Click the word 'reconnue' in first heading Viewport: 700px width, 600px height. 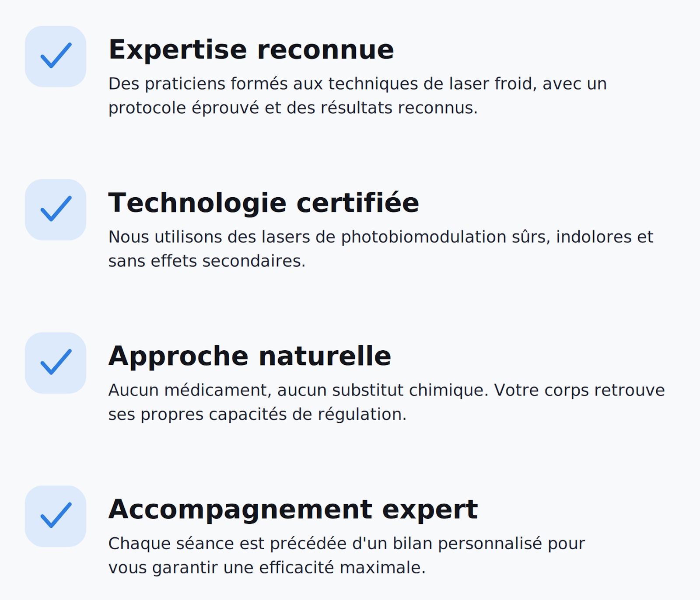click(325, 50)
